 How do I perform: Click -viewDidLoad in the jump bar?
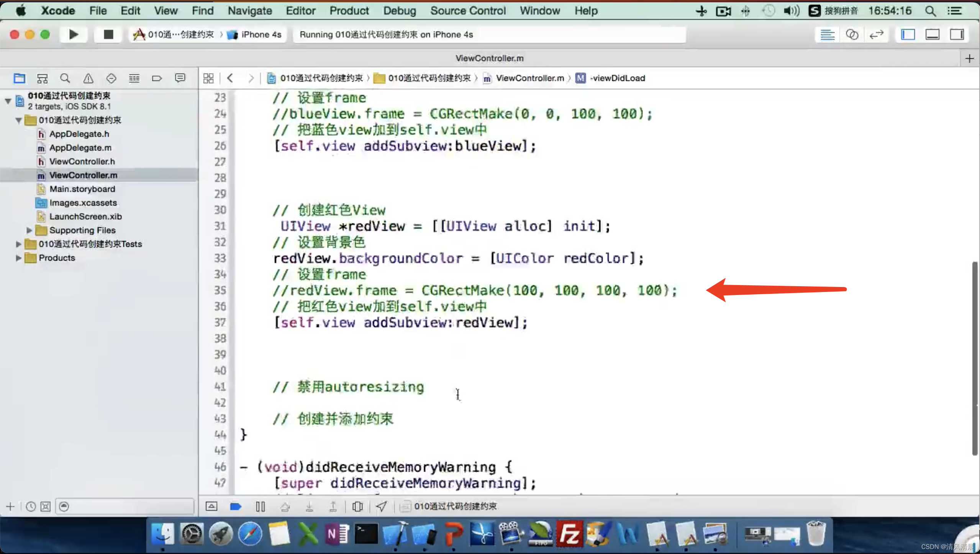click(617, 78)
